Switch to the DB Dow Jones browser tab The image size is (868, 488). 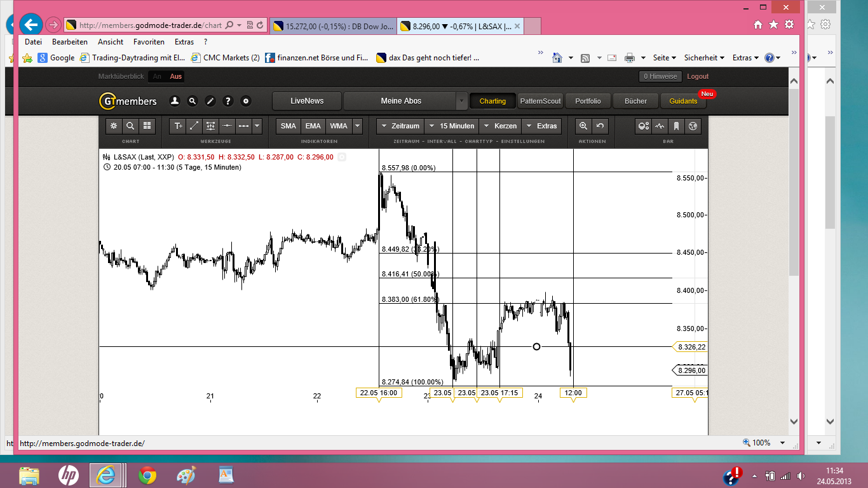click(333, 26)
